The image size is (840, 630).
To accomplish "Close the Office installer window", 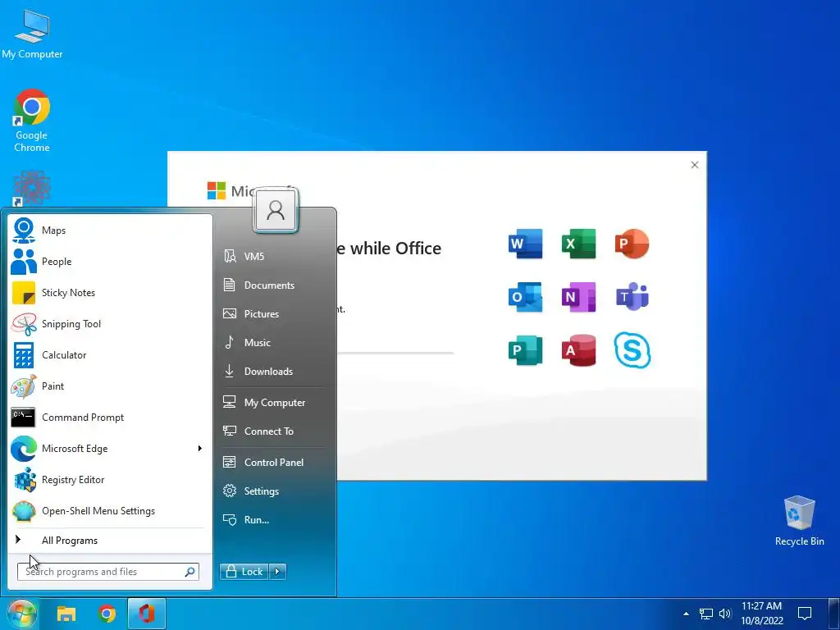I will [x=695, y=165].
